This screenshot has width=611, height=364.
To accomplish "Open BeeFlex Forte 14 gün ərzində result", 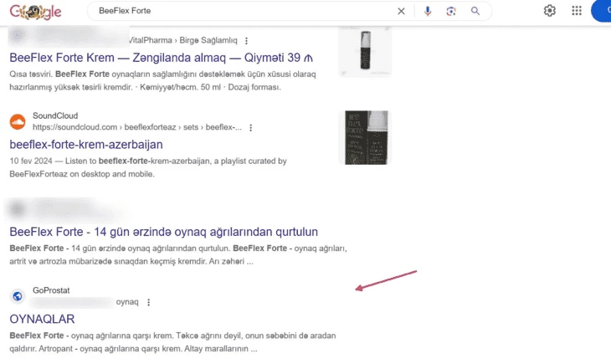I will [164, 232].
